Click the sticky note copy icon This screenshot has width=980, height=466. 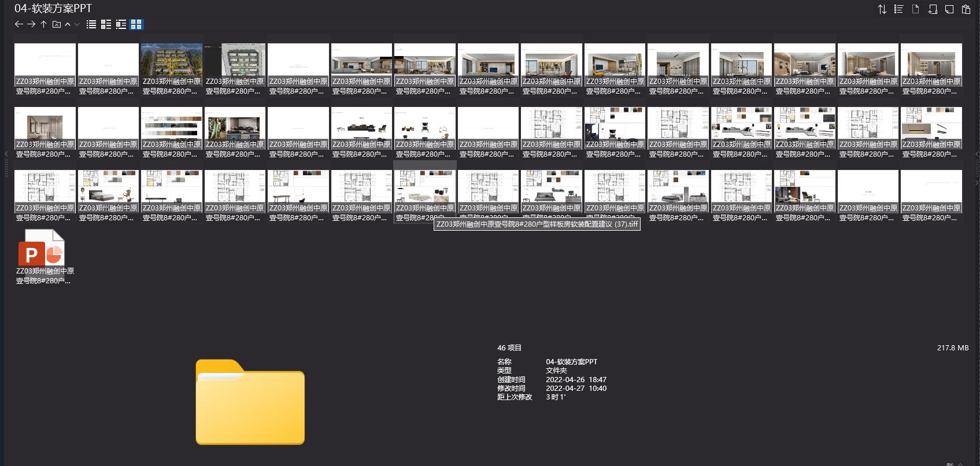pyautogui.click(x=949, y=9)
